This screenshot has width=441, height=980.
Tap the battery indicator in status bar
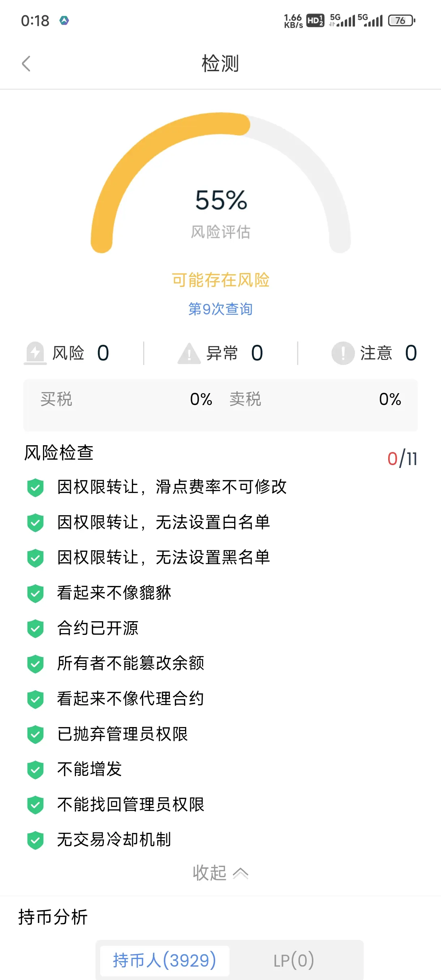[x=402, y=20]
